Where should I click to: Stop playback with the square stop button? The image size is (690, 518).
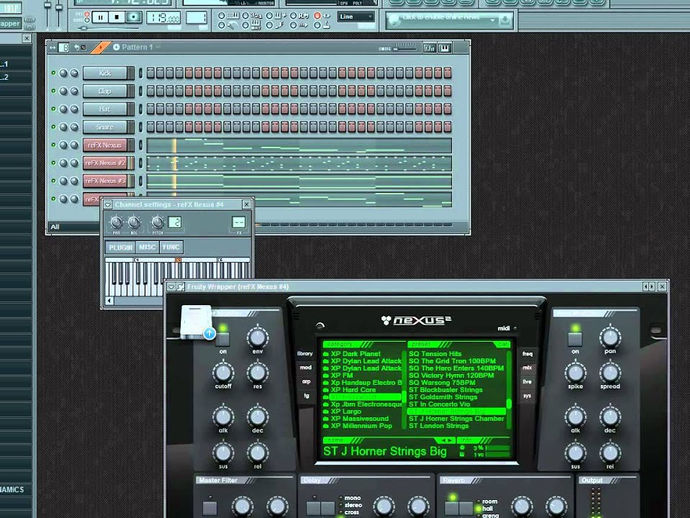point(117,18)
